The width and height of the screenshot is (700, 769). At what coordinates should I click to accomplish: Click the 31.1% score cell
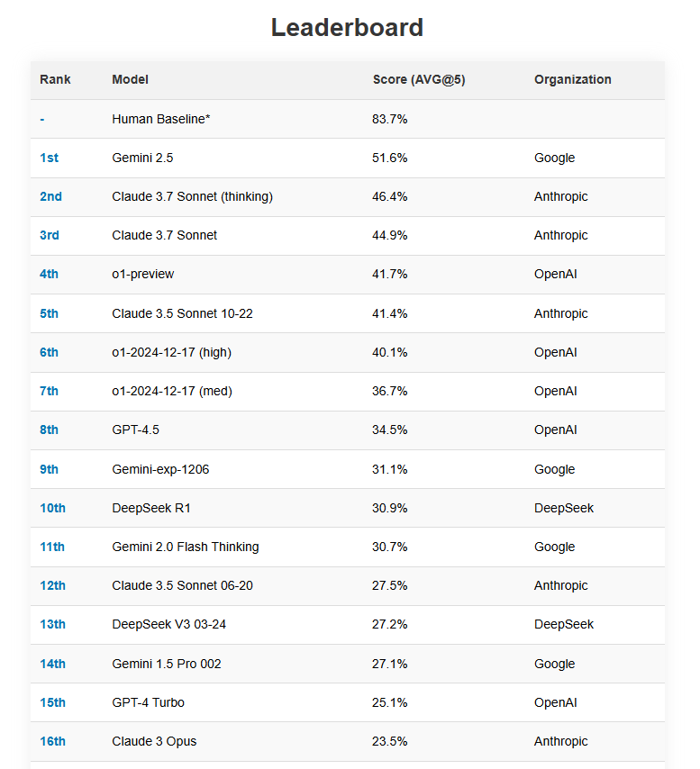click(x=389, y=470)
